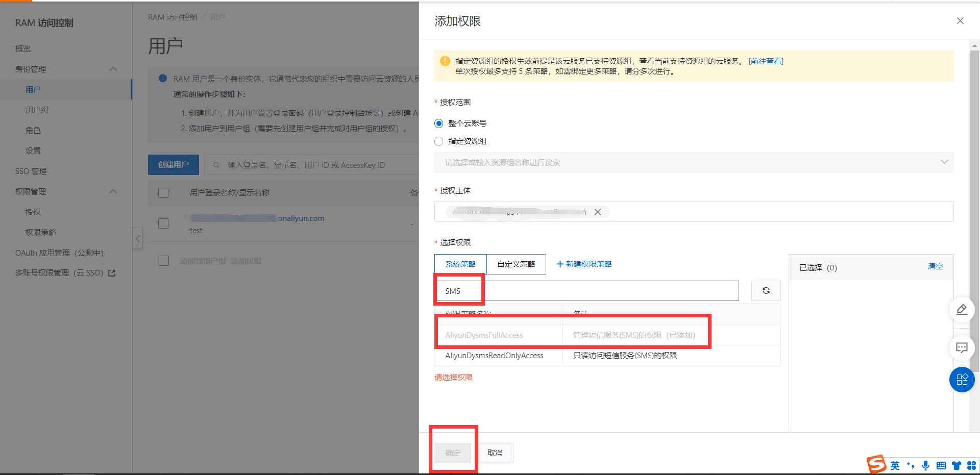Switch to the 系统策略 tab

tap(460, 264)
